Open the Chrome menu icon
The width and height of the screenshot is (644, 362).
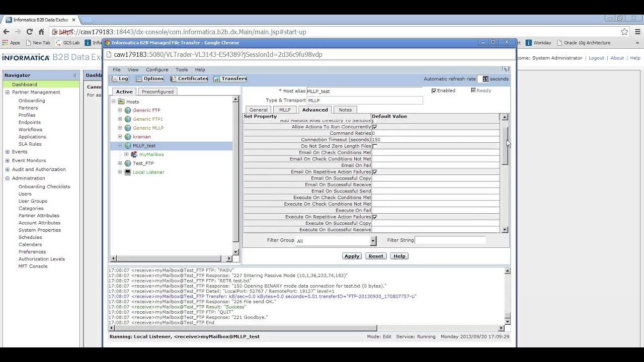coord(637,32)
